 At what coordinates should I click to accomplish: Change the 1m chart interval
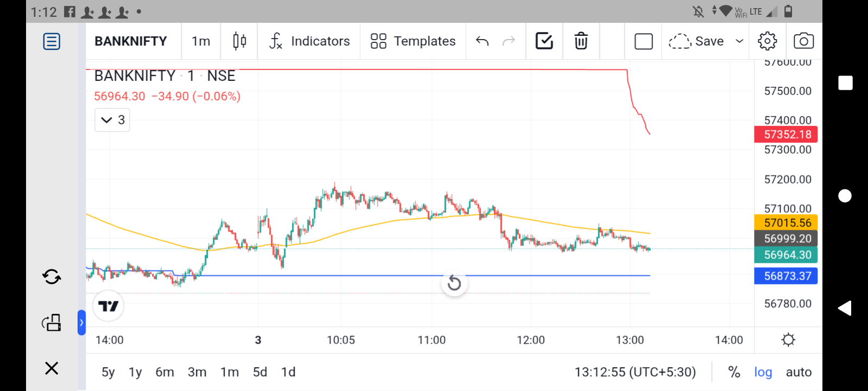coord(201,41)
